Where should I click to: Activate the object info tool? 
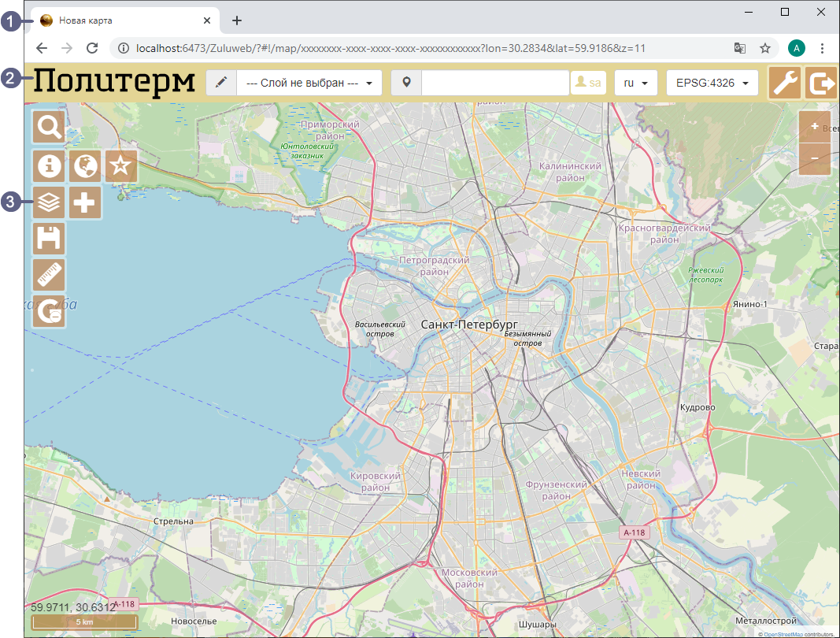[x=49, y=166]
